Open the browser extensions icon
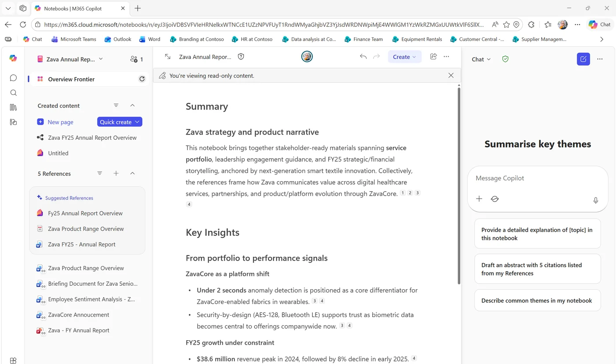Image resolution: width=616 pixels, height=364 pixels. coord(531,25)
